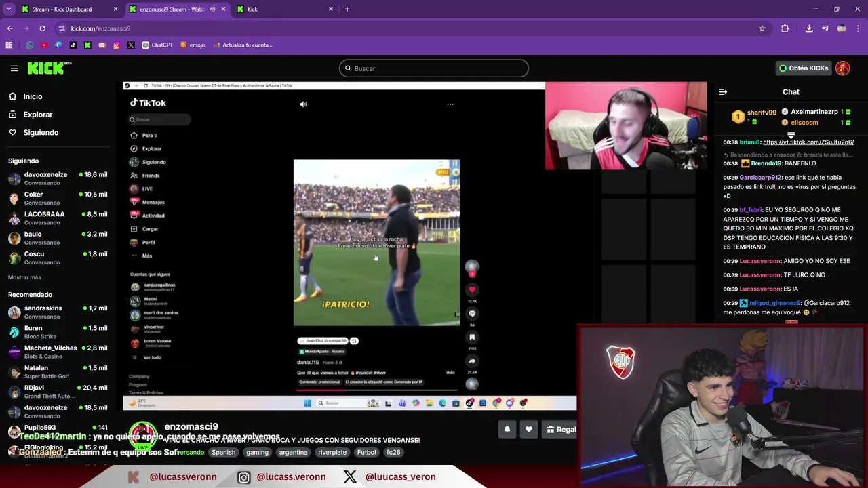Go back to previous page

click(x=9, y=28)
